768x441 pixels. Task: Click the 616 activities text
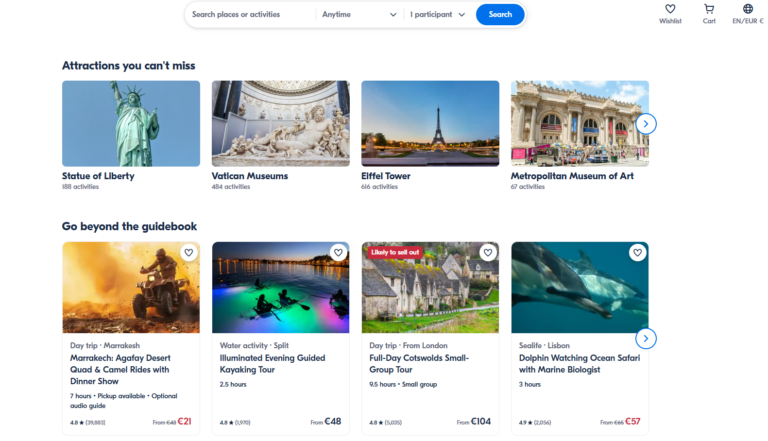[x=380, y=187]
